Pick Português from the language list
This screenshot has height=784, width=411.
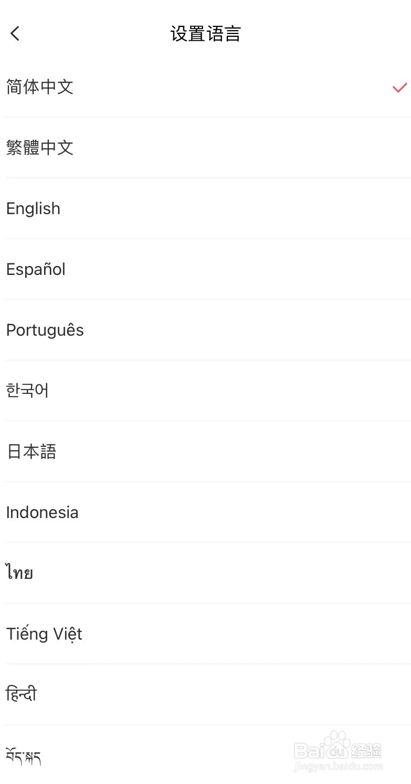pyautogui.click(x=206, y=330)
